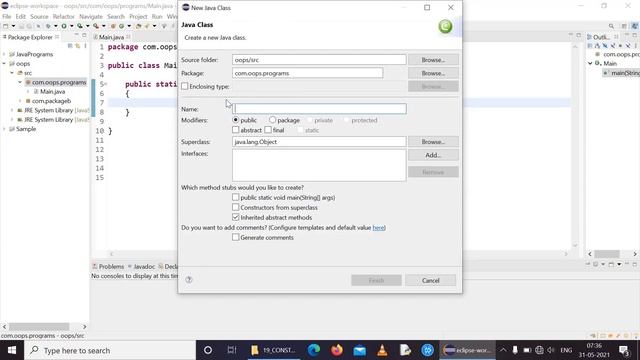The image size is (640, 360).
Task: Click the Windows search box on the taskbar
Action: [x=110, y=350]
